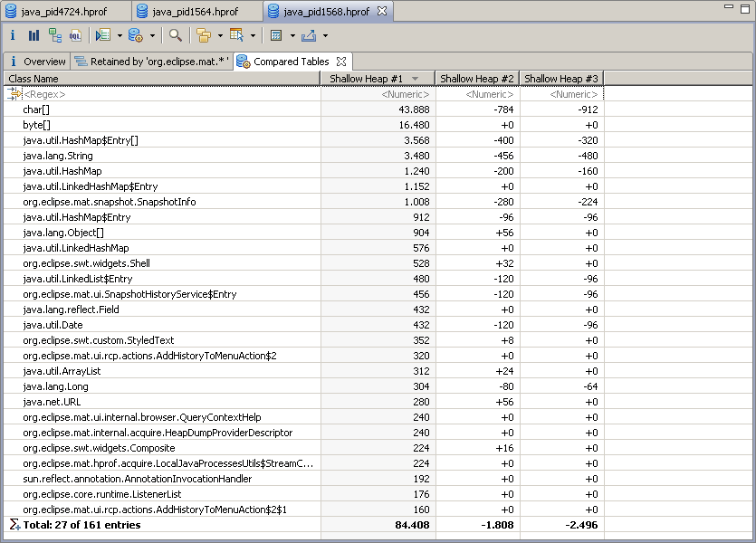Click the -2.496 total value
756x543 pixels.
581,525
